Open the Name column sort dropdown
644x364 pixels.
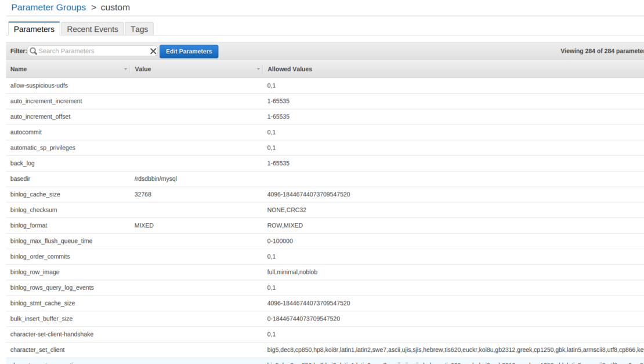point(125,69)
